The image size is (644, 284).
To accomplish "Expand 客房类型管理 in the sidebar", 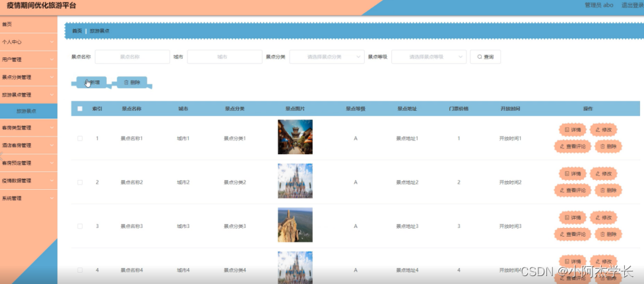I will click(29, 128).
